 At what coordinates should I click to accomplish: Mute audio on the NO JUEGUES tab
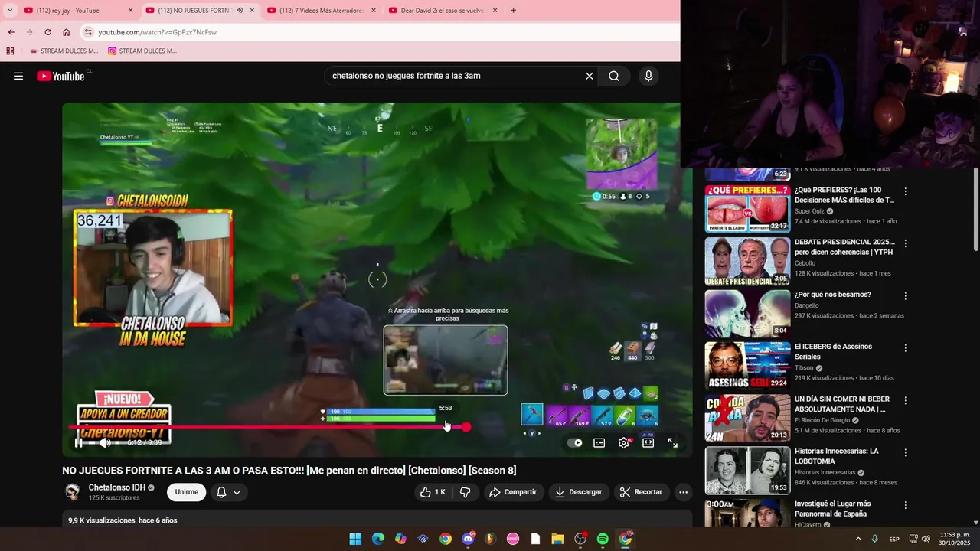pyautogui.click(x=240, y=11)
